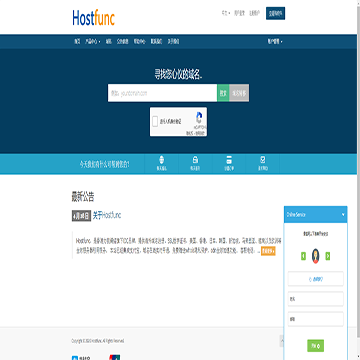Screen dimensions: 360x360
Task: Click the reCAPTCHA logo icon
Action: tap(199, 118)
